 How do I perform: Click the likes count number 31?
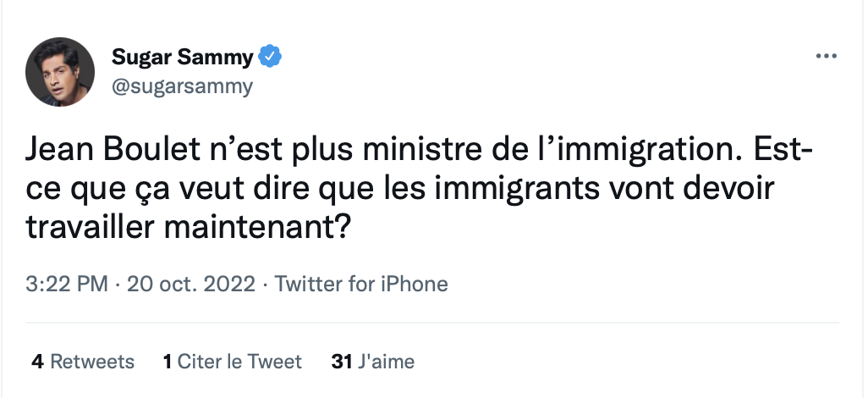[x=341, y=362]
